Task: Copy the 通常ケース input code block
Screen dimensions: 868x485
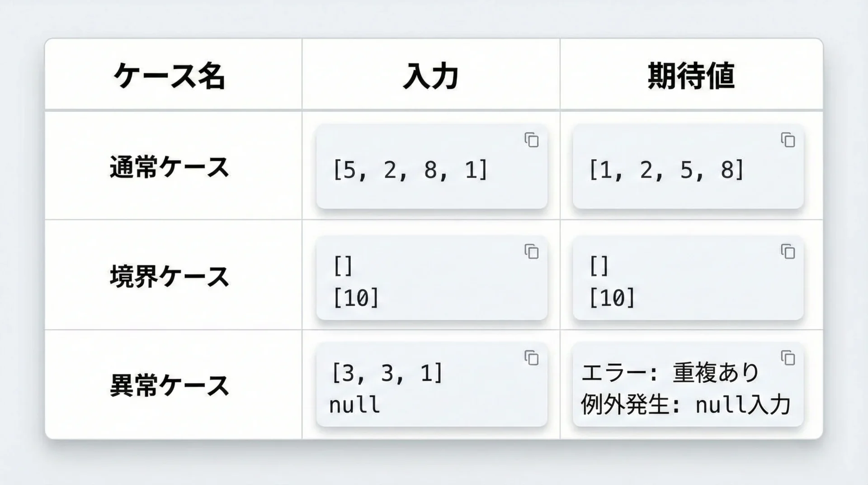Action: point(532,140)
